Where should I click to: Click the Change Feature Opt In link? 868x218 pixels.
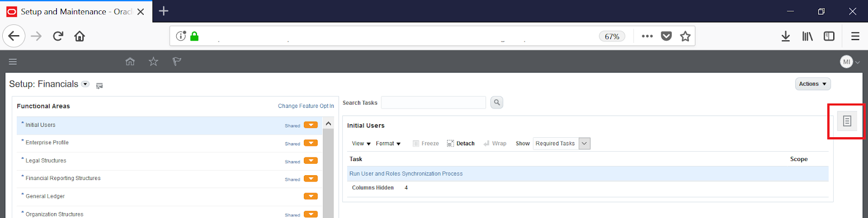click(x=305, y=106)
